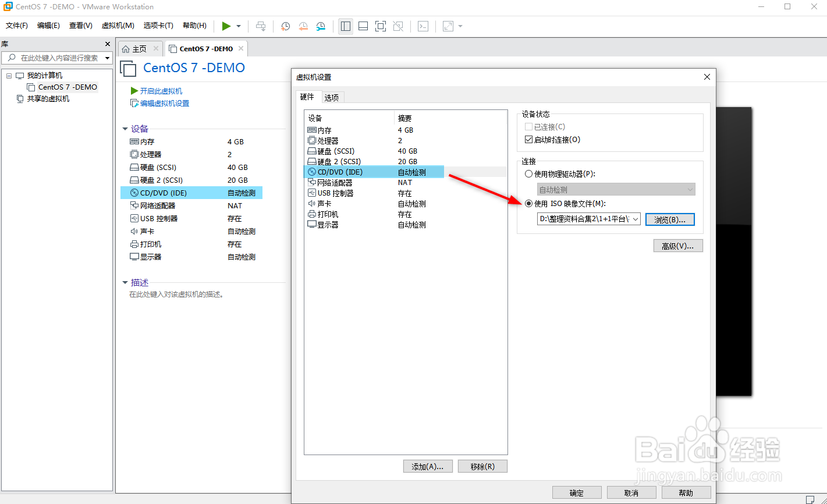This screenshot has height=504, width=827.
Task: Open the 帮助(H) menu
Action: tap(194, 26)
